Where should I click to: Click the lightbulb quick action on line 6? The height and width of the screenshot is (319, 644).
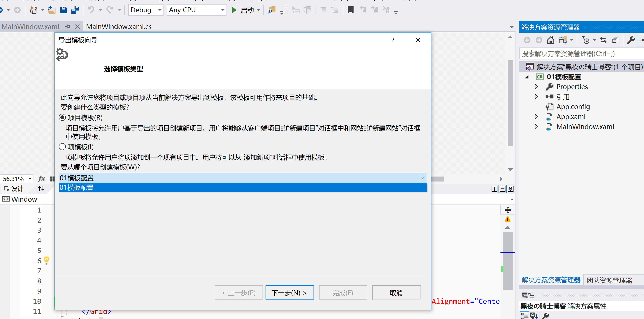(46, 260)
